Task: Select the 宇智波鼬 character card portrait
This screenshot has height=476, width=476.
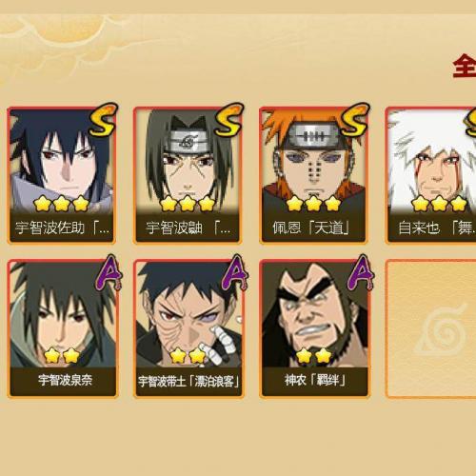Action: pyautogui.click(x=188, y=175)
